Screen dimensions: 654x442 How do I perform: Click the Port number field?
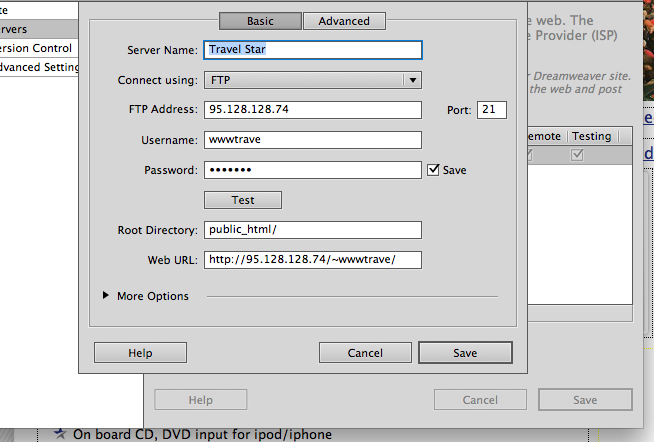(x=491, y=110)
